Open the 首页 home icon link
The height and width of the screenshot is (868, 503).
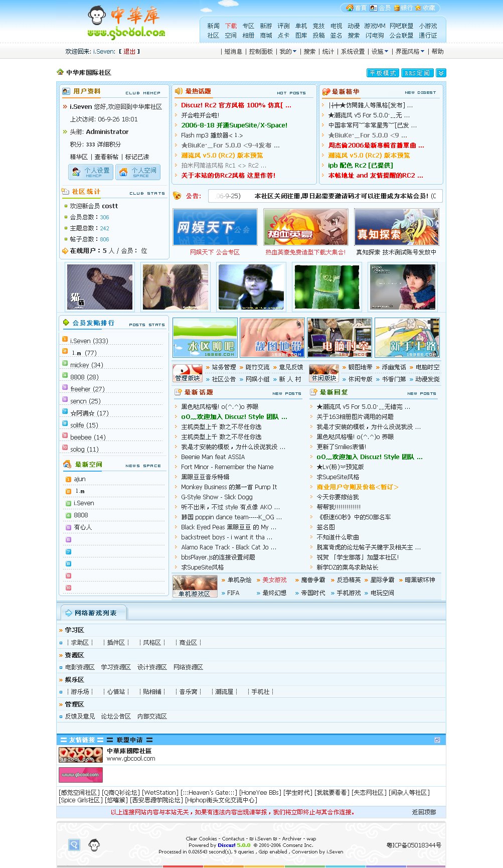pos(357,8)
